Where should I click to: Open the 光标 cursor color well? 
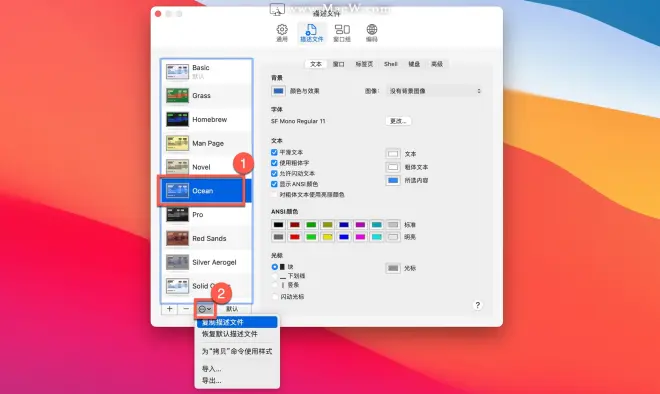(x=393, y=268)
